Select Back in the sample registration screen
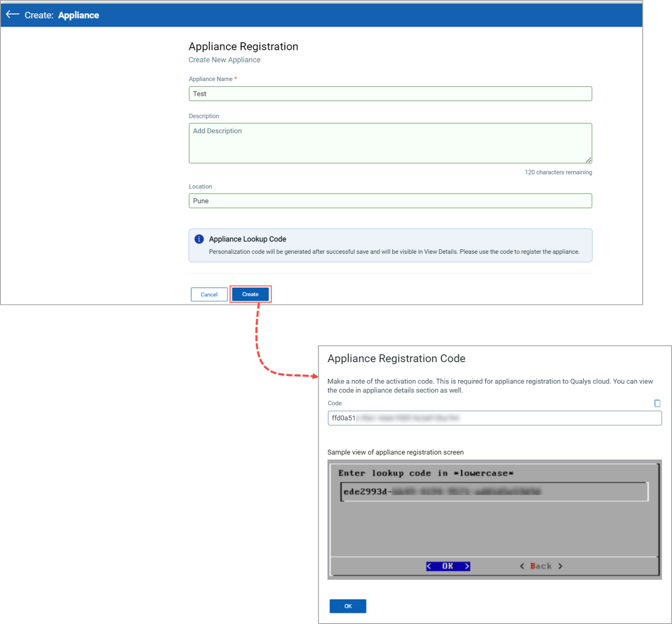The image size is (672, 624). click(541, 566)
